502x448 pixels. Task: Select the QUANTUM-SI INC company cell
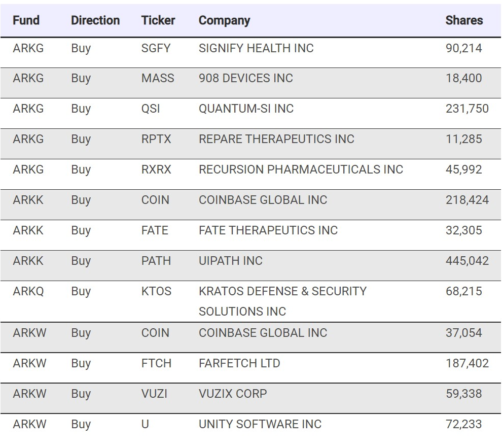(x=246, y=109)
